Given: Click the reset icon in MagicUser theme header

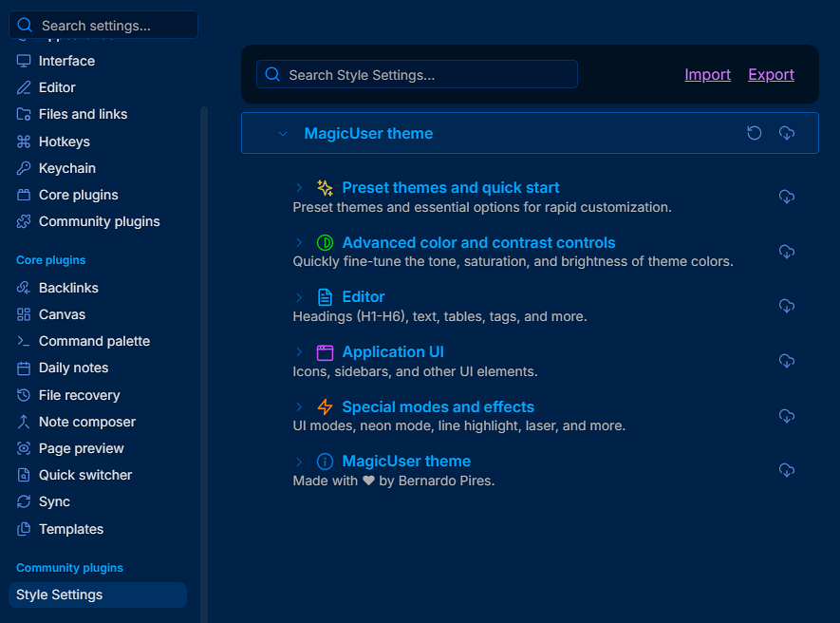Looking at the screenshot, I should [755, 133].
